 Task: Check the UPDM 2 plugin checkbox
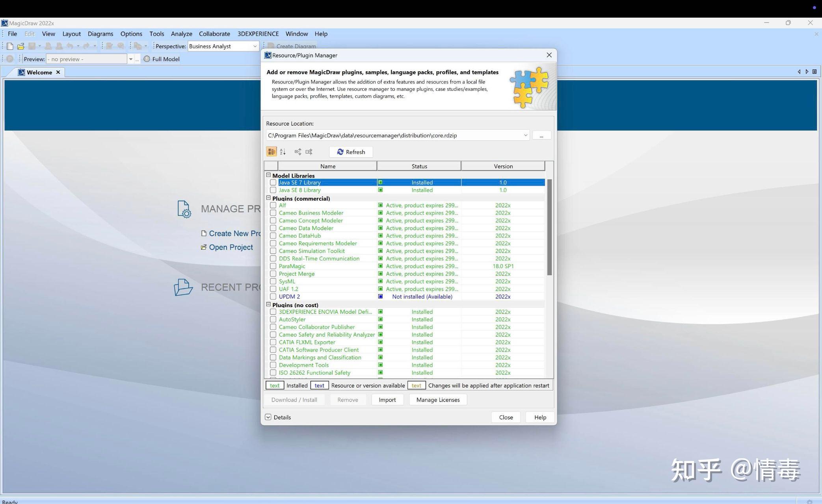click(x=273, y=296)
